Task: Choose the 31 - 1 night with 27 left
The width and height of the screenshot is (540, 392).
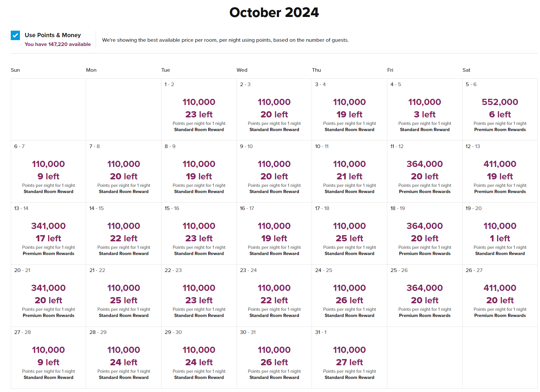Action: tap(349, 357)
